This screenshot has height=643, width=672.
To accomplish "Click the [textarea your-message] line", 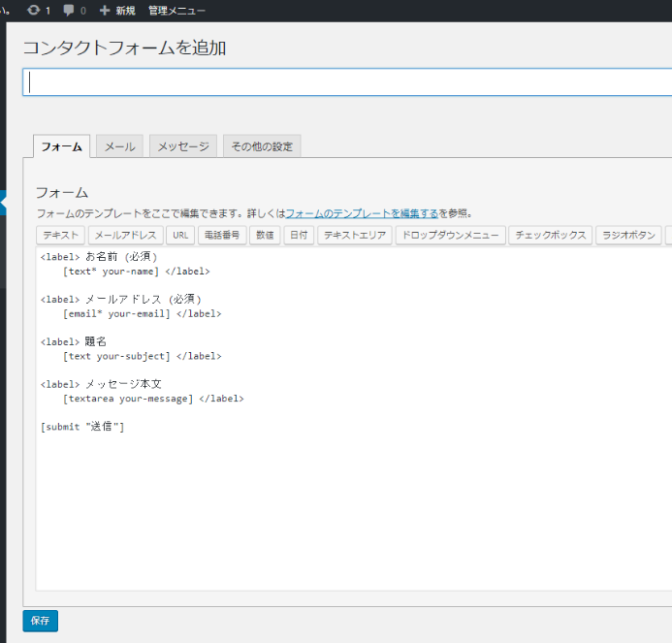I will [153, 399].
